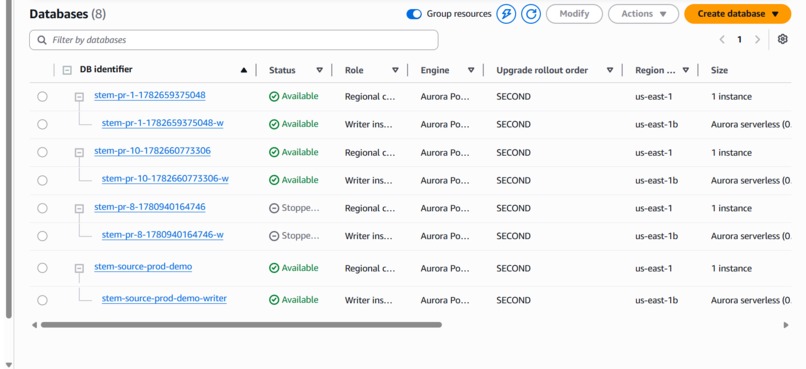Sort by Role column arrow
The height and width of the screenshot is (369, 806).
pos(395,70)
